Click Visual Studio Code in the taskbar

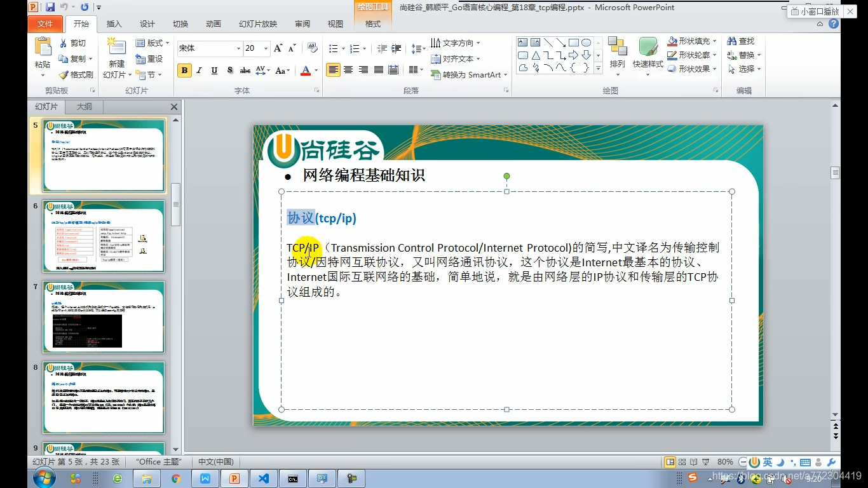point(263,478)
